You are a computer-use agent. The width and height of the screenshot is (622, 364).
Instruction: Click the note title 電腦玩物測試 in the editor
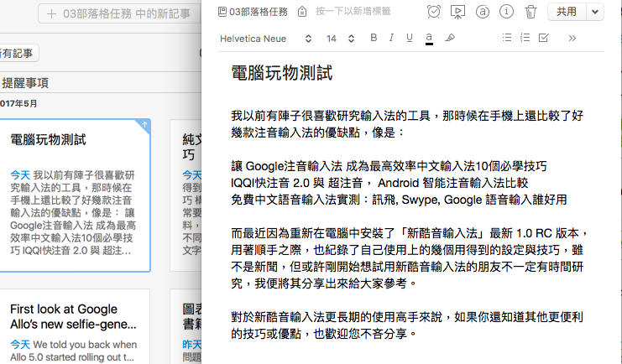tap(282, 73)
